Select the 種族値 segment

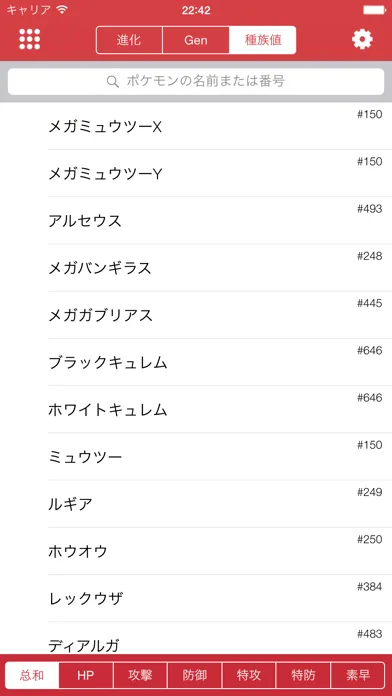[263, 40]
